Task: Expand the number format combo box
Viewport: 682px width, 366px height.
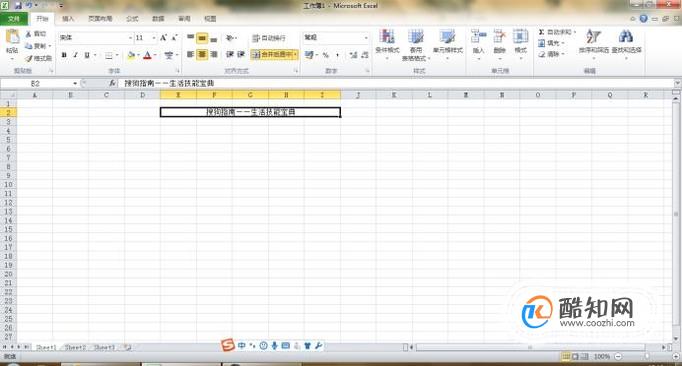Action: point(366,38)
